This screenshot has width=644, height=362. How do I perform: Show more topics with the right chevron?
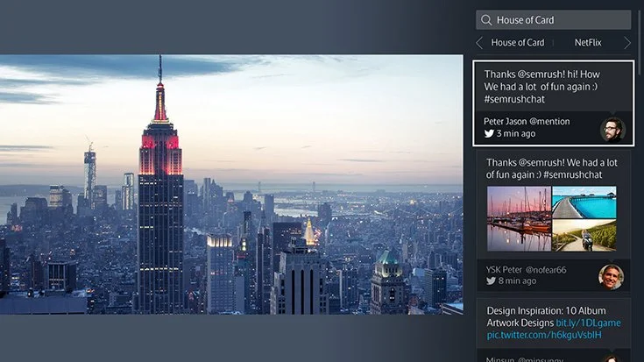(x=626, y=43)
